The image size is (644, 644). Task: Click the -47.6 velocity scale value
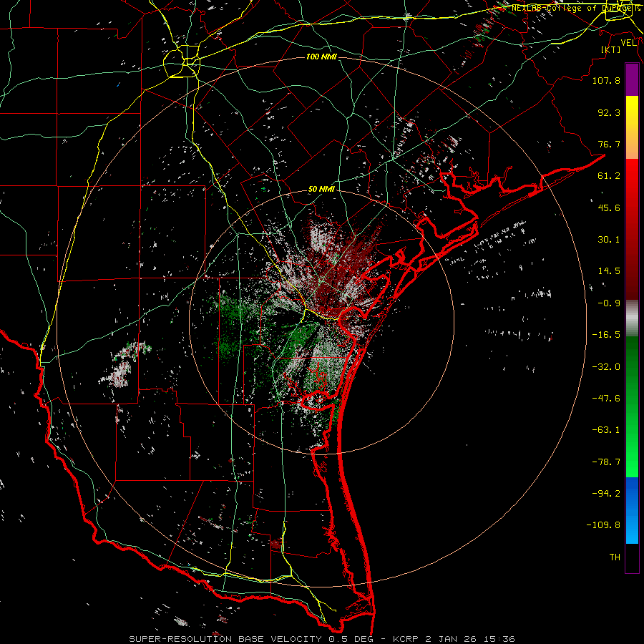(x=606, y=399)
